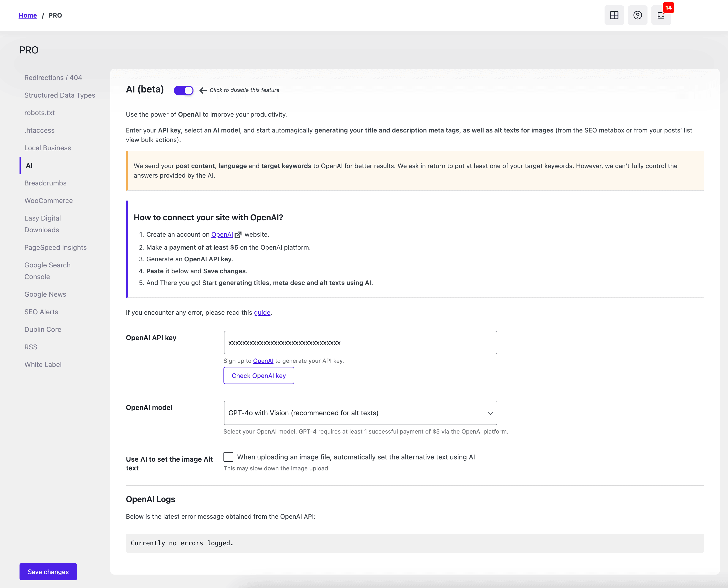This screenshot has height=588, width=728.
Task: Open the help question mark icon
Action: click(x=637, y=15)
